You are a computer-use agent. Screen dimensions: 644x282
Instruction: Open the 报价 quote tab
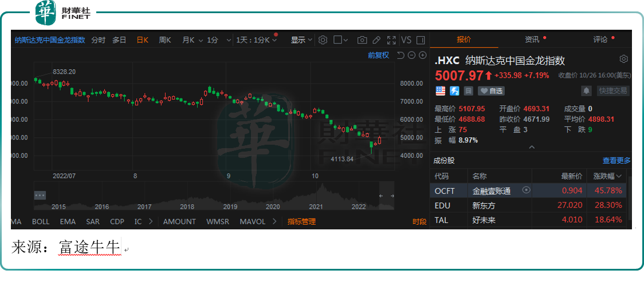click(x=464, y=39)
